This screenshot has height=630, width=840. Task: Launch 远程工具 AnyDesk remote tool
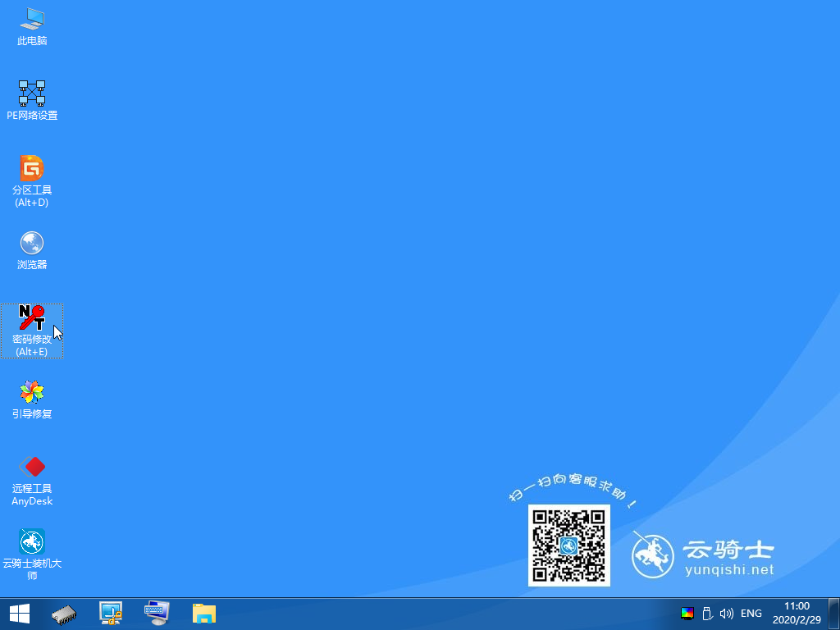(x=32, y=481)
